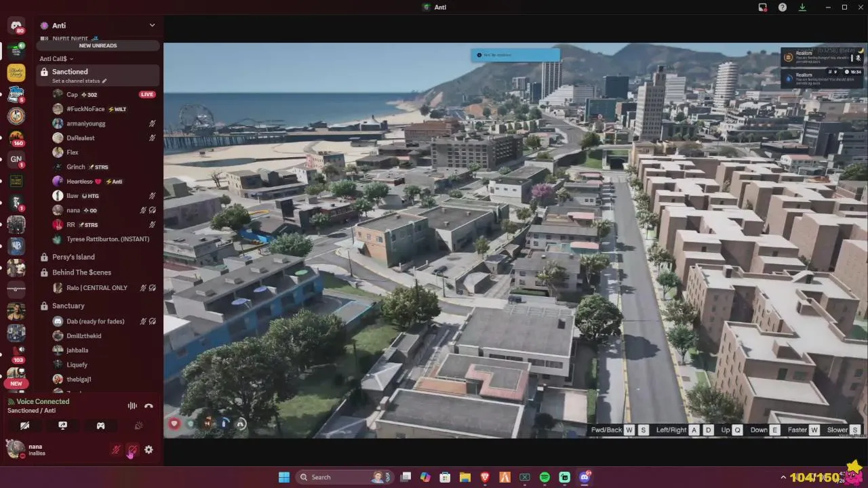Open Windows Start menu

(284, 477)
